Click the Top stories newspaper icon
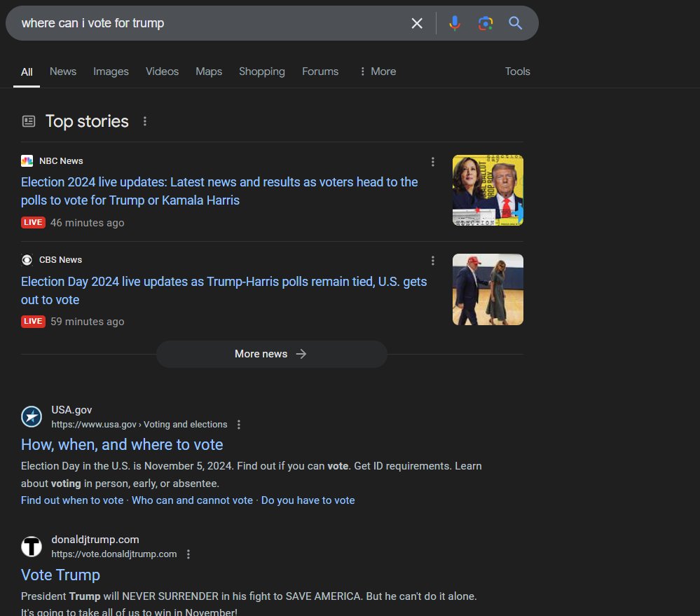The height and width of the screenshot is (616, 700). tap(29, 121)
